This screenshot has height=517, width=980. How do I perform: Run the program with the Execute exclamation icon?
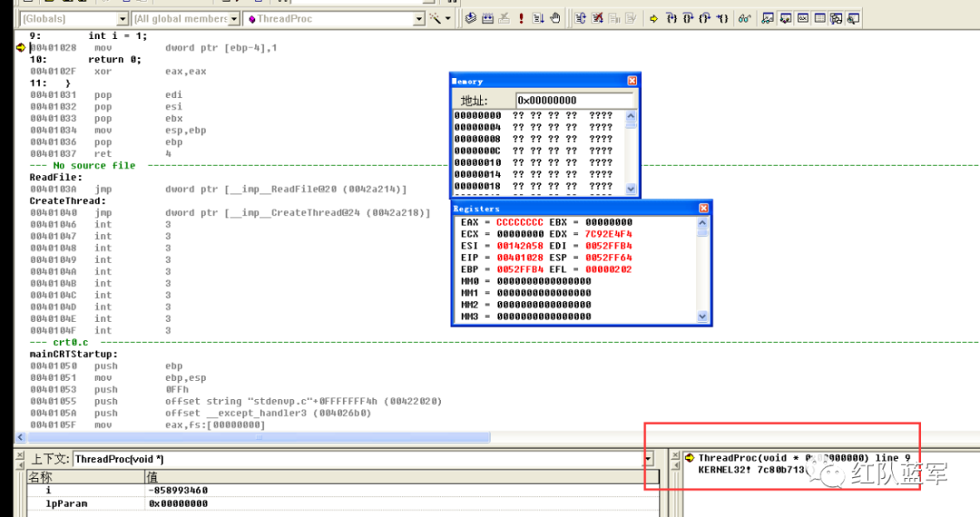tap(521, 19)
